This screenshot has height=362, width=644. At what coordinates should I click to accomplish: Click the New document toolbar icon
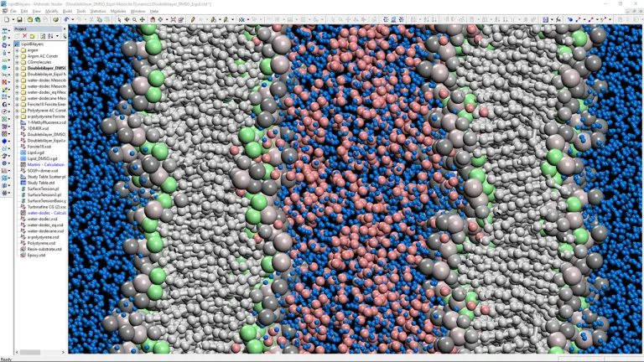[5, 19]
